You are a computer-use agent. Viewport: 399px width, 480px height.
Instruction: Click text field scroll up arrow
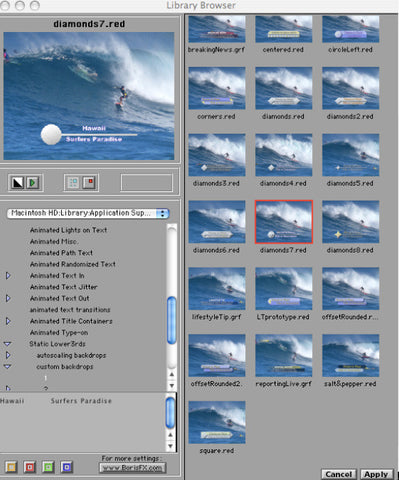coord(170,435)
